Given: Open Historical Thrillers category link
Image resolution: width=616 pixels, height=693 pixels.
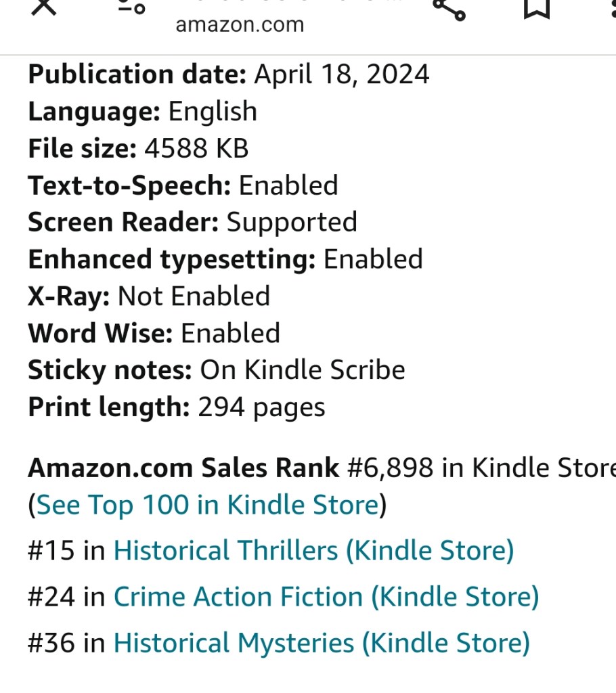Looking at the screenshot, I should pyautogui.click(x=313, y=551).
